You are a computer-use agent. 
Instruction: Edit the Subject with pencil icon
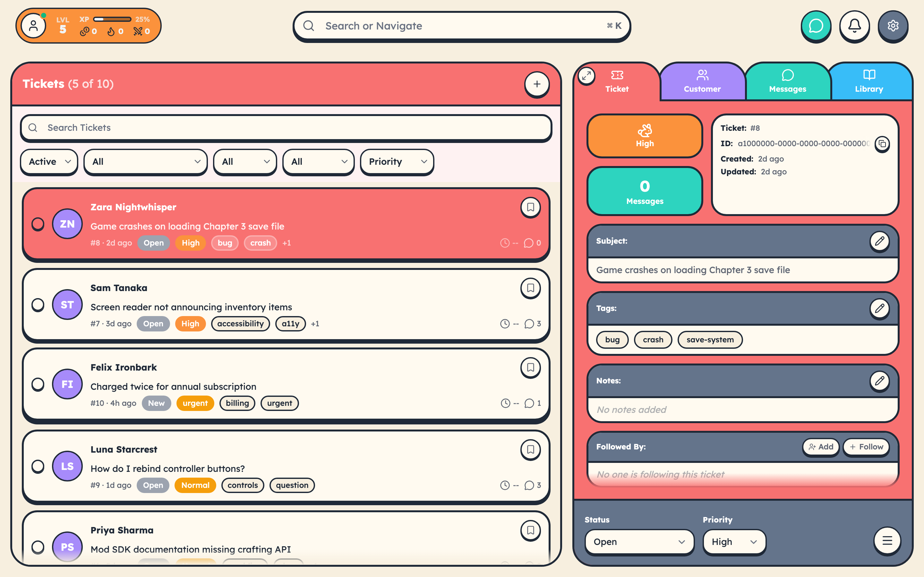click(x=879, y=241)
